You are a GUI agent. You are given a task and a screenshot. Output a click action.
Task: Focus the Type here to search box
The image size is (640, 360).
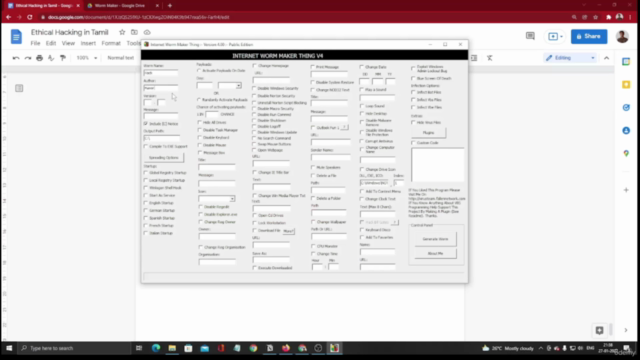[x=74, y=348]
